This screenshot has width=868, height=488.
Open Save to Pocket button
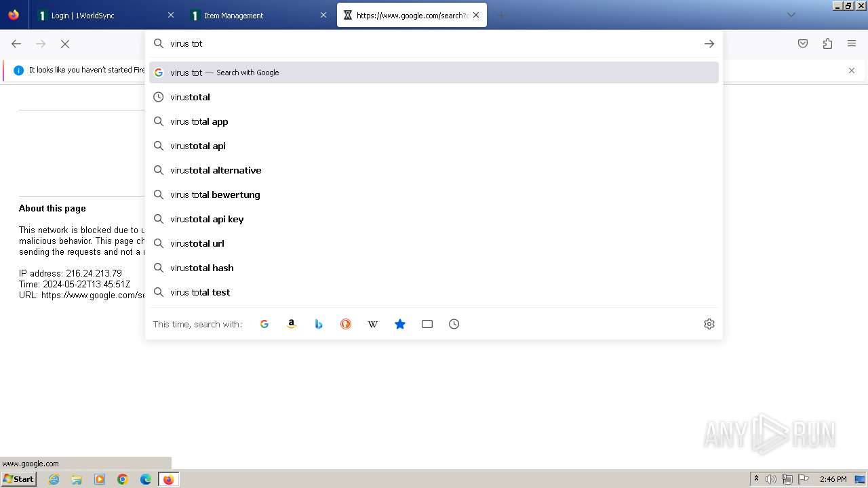pos(803,43)
